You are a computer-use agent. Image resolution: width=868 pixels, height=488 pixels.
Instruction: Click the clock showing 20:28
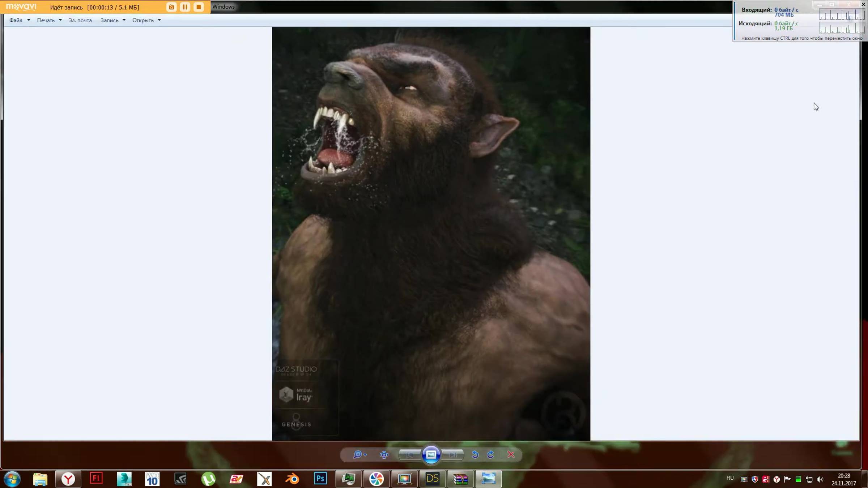pos(844,476)
